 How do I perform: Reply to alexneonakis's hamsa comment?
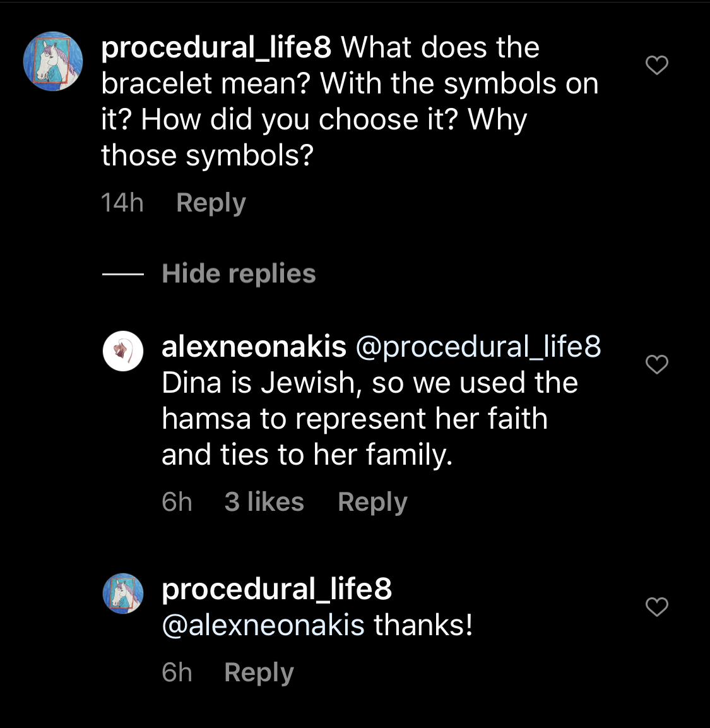(372, 502)
